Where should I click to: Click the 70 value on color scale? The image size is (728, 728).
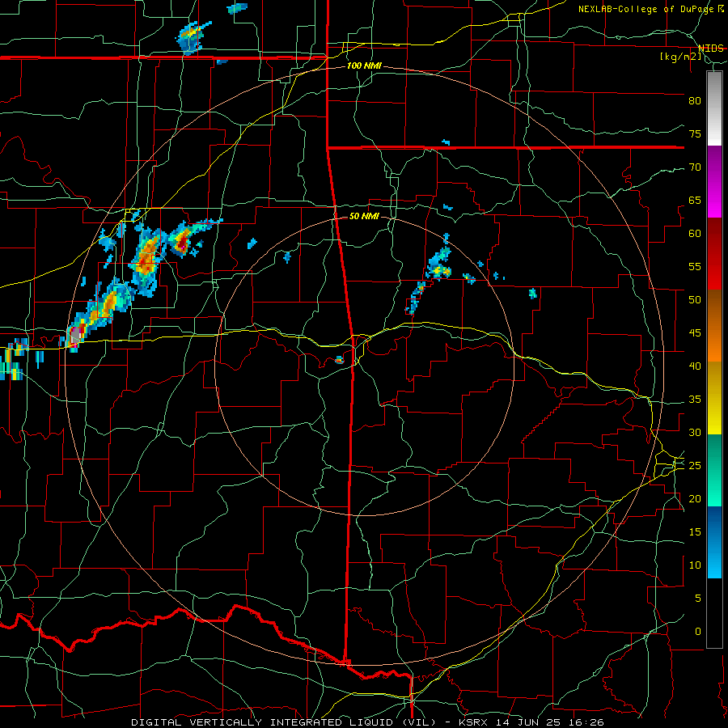tap(695, 167)
